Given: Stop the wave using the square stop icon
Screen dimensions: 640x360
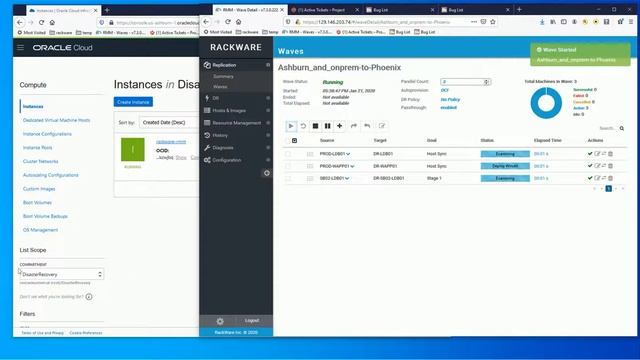Looking at the screenshot, I should click(x=315, y=126).
